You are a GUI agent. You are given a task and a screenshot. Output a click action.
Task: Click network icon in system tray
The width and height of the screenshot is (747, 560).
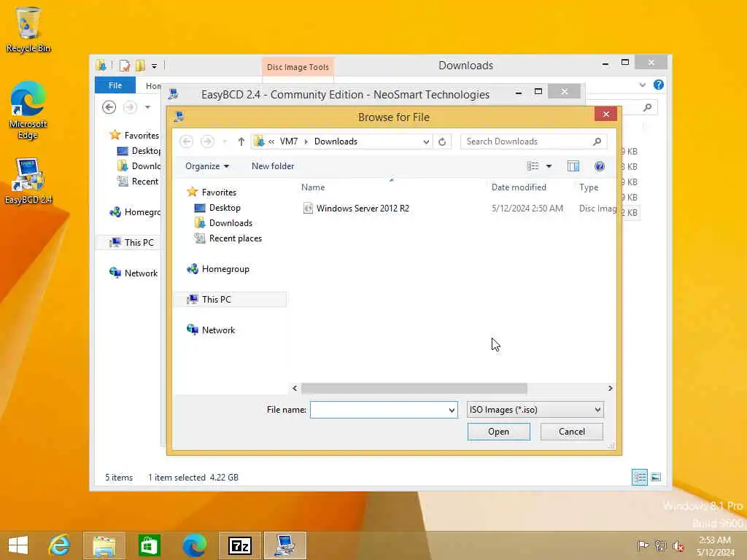coord(660,545)
